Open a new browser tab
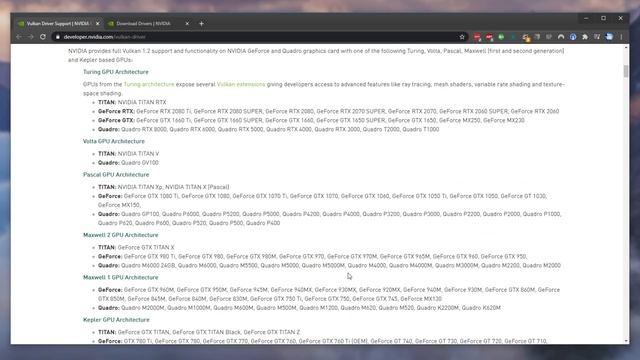This screenshot has width=640, height=360. 201,24
